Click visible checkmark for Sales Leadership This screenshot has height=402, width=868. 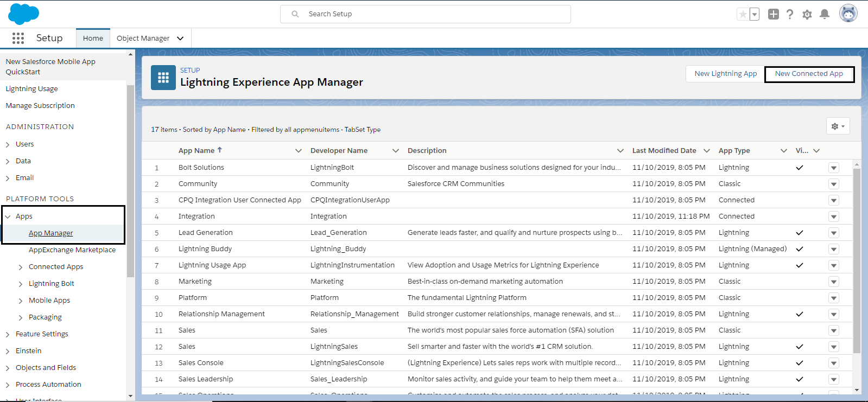[799, 379]
